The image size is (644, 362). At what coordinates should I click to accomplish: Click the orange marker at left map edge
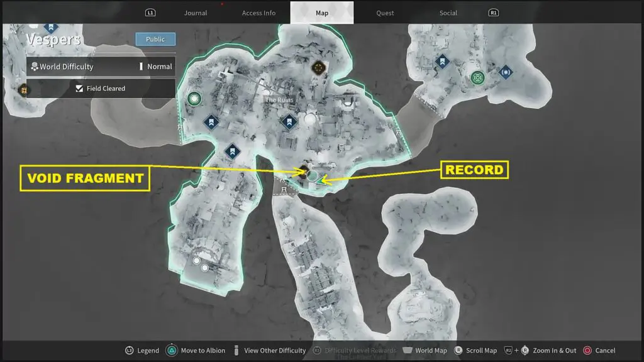[x=24, y=90]
